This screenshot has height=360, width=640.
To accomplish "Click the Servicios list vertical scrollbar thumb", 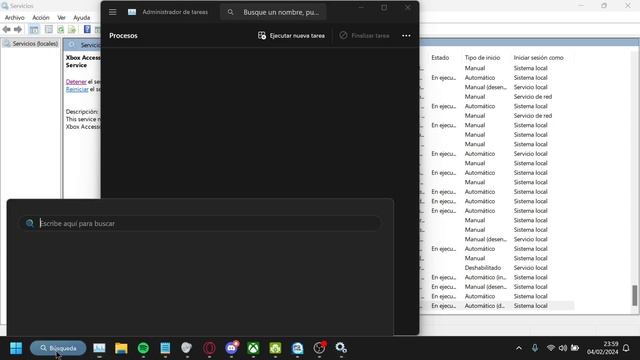I will pos(634,295).
